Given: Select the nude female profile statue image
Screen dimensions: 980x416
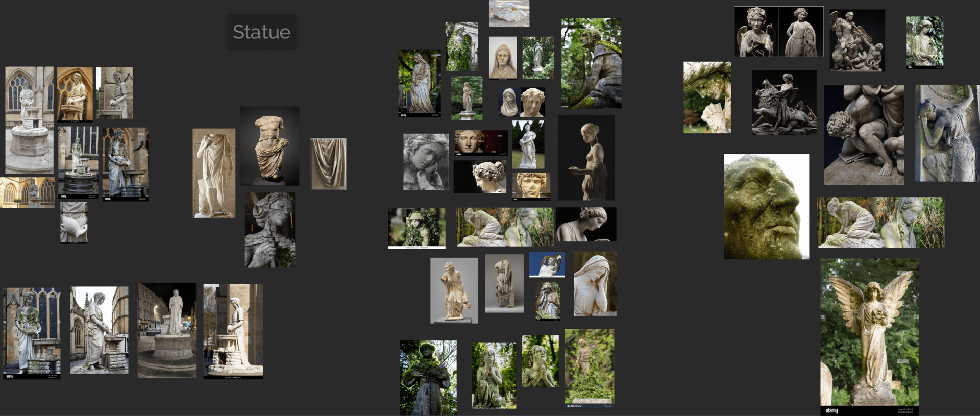Looking at the screenshot, I should click(x=586, y=157).
